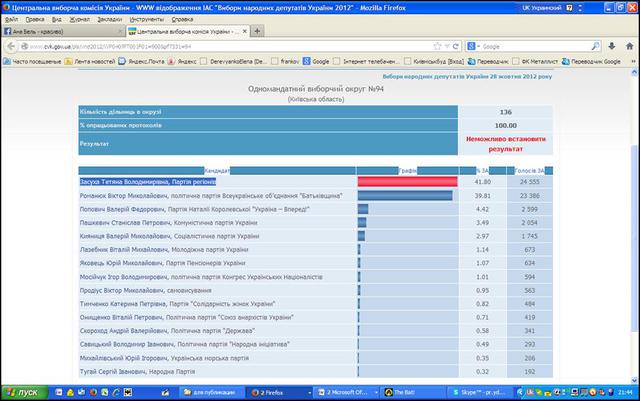The image size is (640, 401).
Task: Click the Start (пуск) button
Action: point(22,393)
